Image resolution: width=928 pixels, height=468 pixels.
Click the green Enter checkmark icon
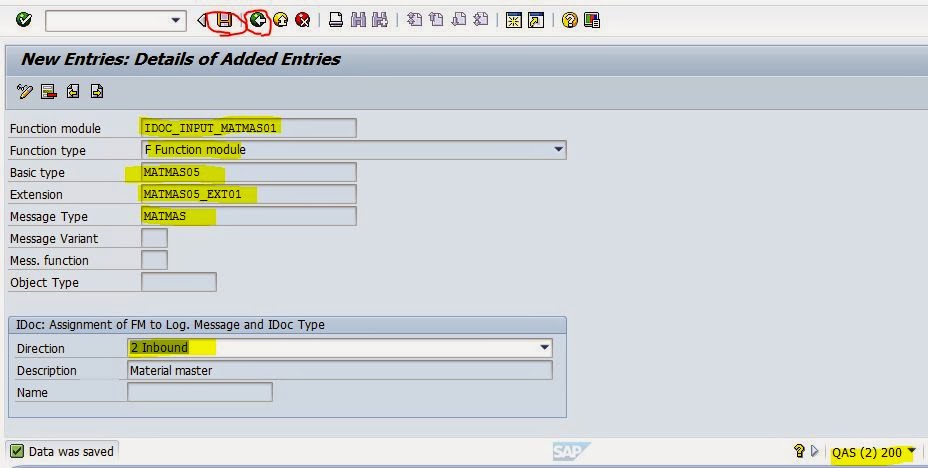tap(24, 20)
